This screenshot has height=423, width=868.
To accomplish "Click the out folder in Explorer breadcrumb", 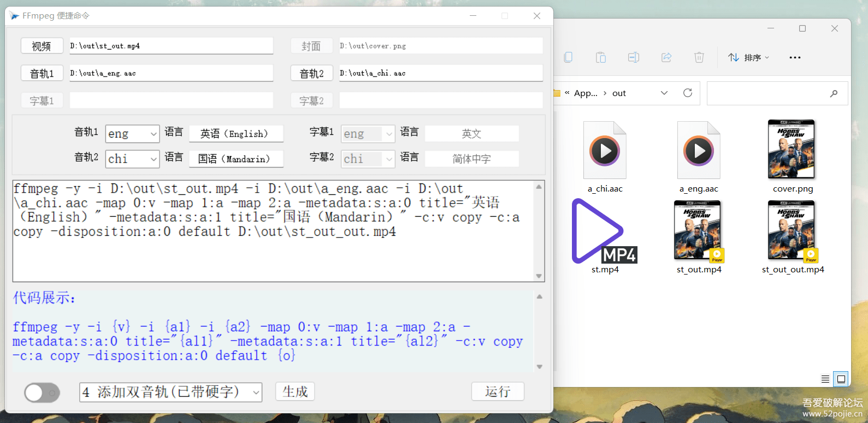I will [619, 93].
